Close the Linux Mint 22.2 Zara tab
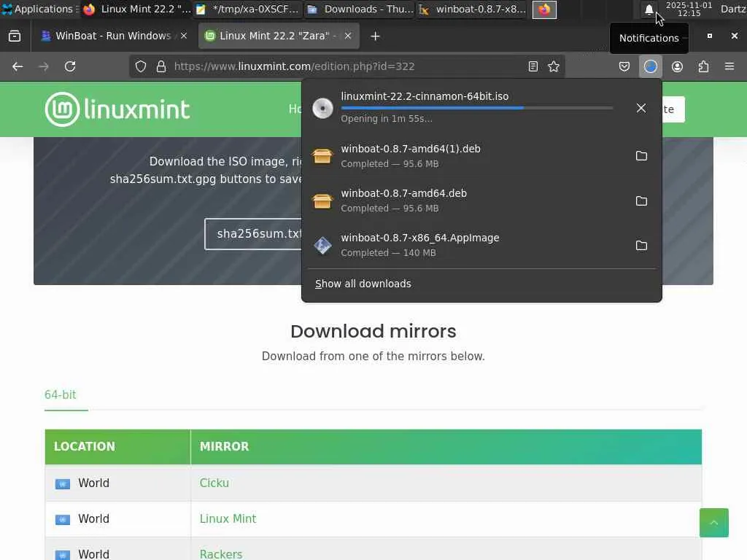 (x=348, y=36)
